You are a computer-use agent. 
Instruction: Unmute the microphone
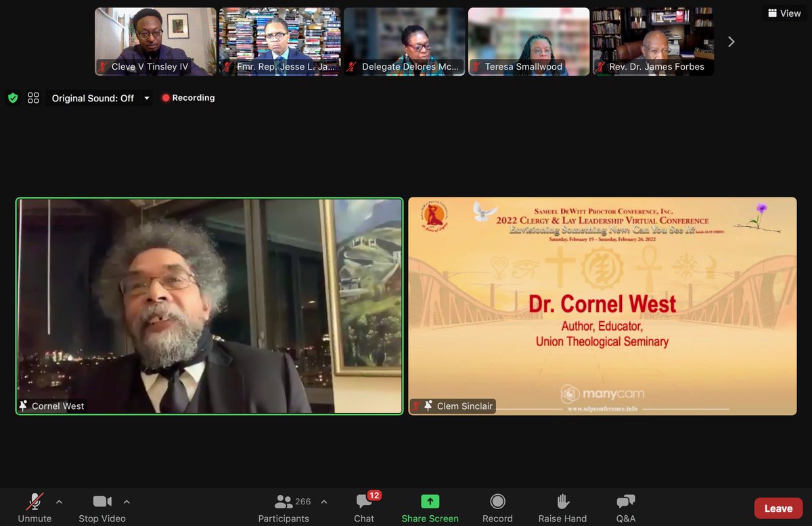[x=35, y=508]
